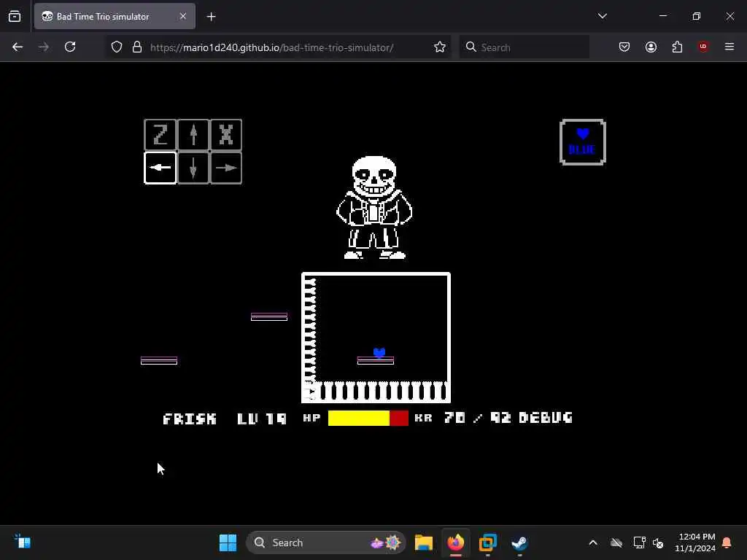Tap the down arrow control key
This screenshot has width=747, height=560.
pyautogui.click(x=193, y=168)
